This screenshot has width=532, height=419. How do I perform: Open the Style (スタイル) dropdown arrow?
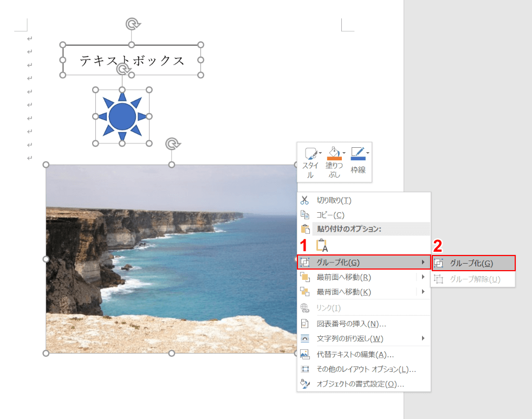point(320,153)
